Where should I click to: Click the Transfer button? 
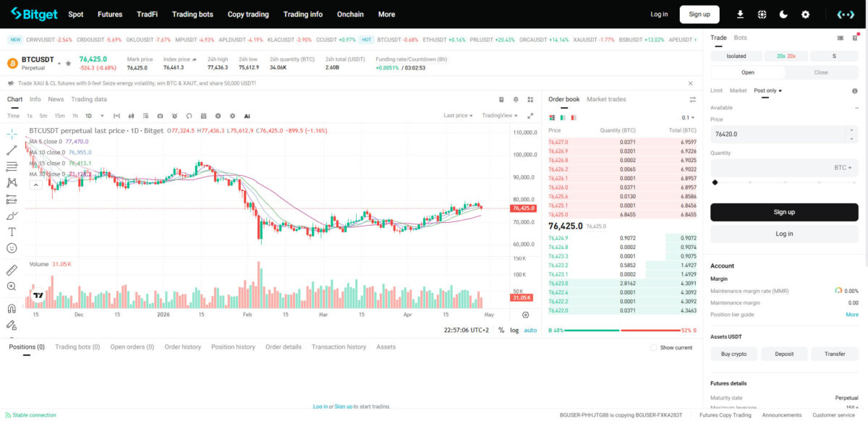(x=834, y=354)
